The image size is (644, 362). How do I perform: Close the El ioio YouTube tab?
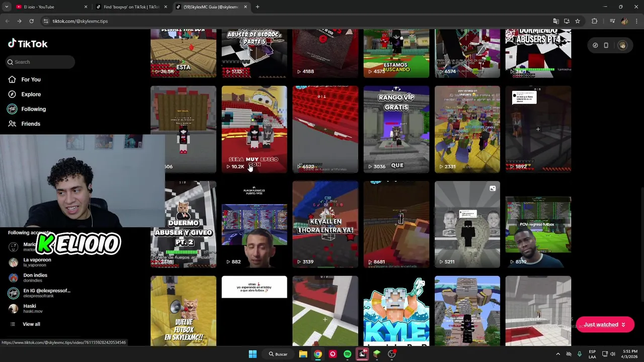[x=86, y=7]
